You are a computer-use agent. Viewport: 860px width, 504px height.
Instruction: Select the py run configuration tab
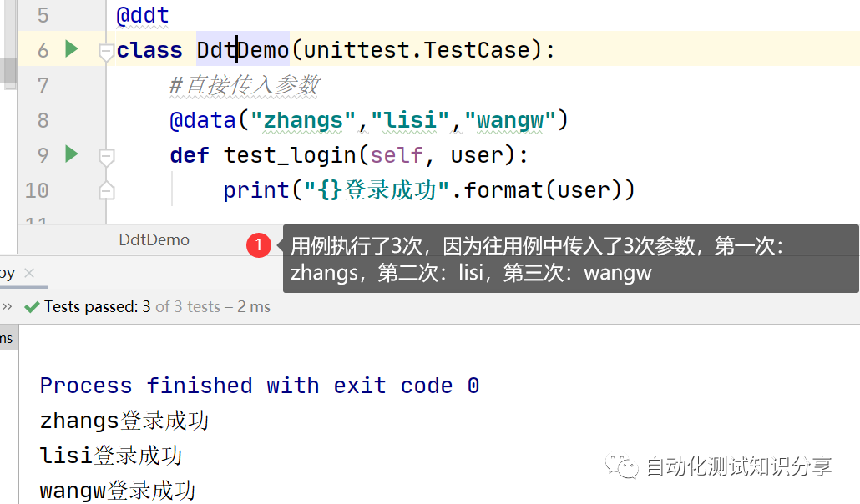(8, 274)
